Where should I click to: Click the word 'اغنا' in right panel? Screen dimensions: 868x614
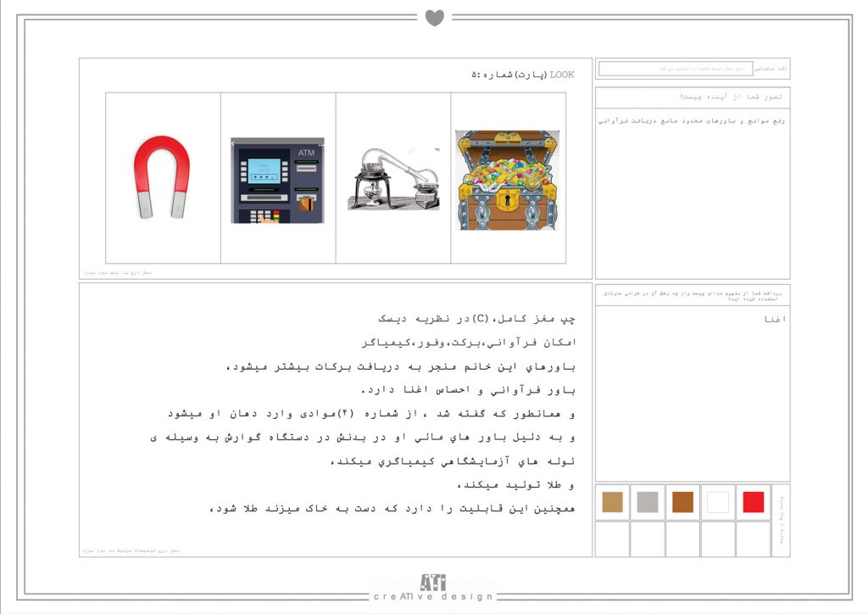774,320
